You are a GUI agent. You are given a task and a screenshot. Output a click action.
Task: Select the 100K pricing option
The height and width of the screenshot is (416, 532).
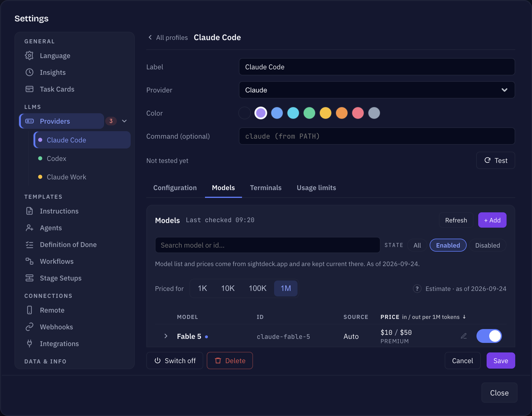pos(258,288)
